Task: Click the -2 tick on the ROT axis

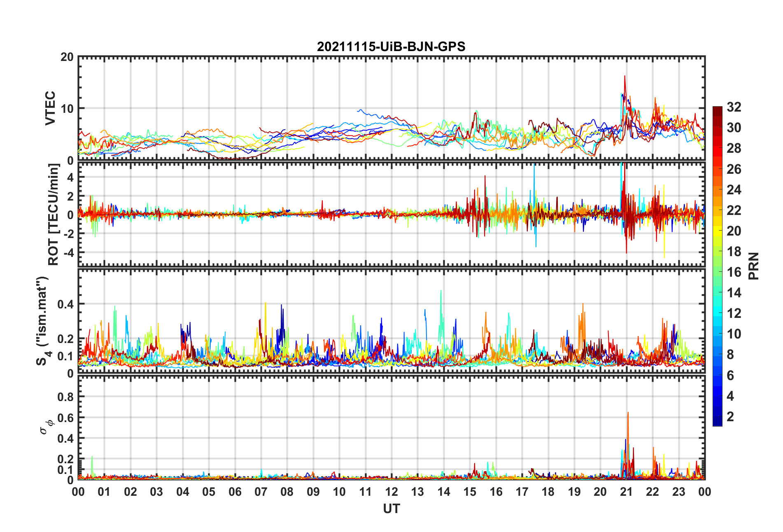Action: (68, 233)
